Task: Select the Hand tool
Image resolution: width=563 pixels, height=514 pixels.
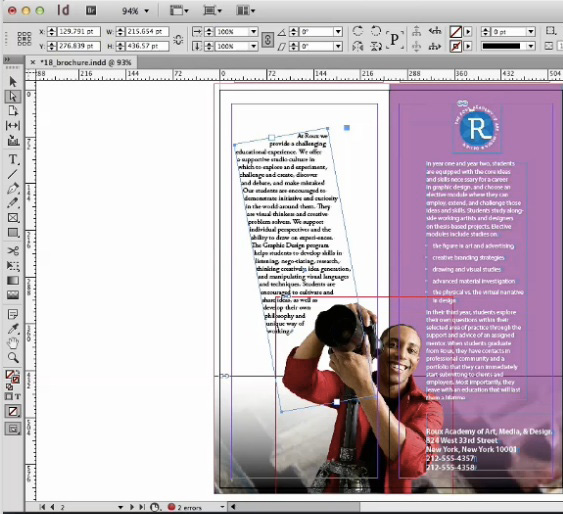Action: (x=13, y=343)
